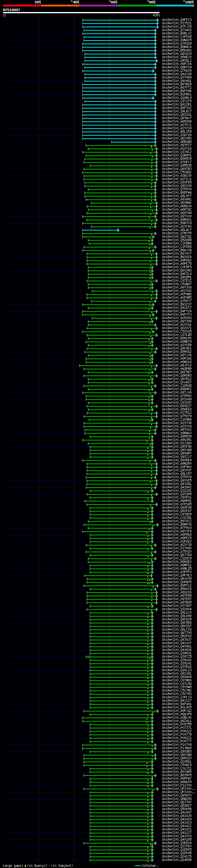Click the short cyan alignment bar for Q8RUW9

tap(134, 142)
